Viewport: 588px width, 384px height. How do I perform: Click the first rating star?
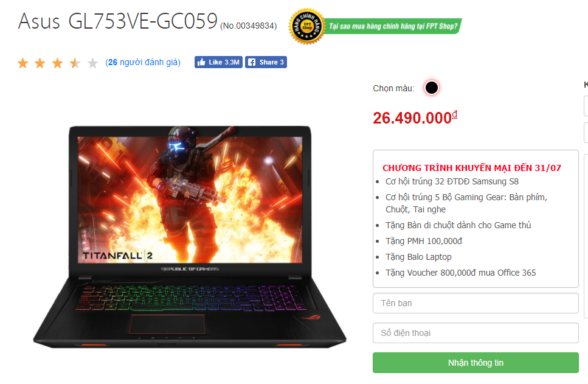click(x=23, y=63)
